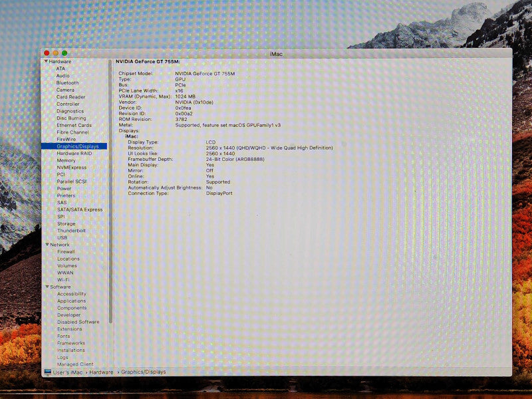
Task: Select Fibre Channel entry
Action: (72, 132)
